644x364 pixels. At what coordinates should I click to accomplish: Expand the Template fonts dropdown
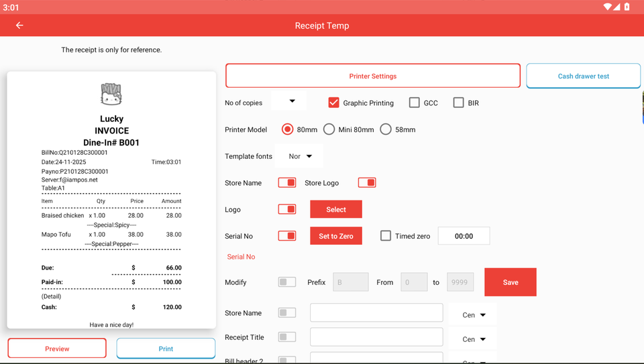300,156
